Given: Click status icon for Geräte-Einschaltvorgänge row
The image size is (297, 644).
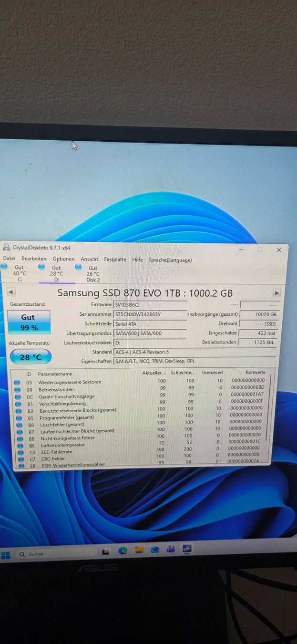Looking at the screenshot, I should pyautogui.click(x=17, y=396).
